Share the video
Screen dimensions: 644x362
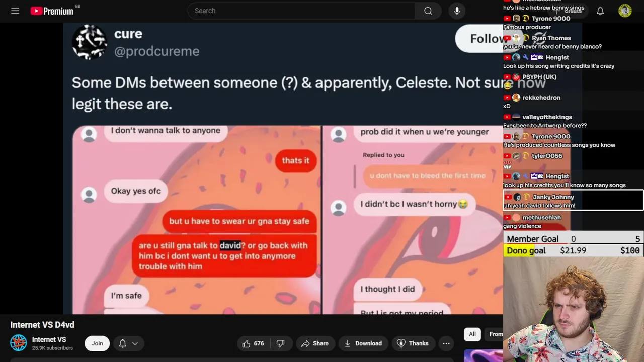[314, 343]
